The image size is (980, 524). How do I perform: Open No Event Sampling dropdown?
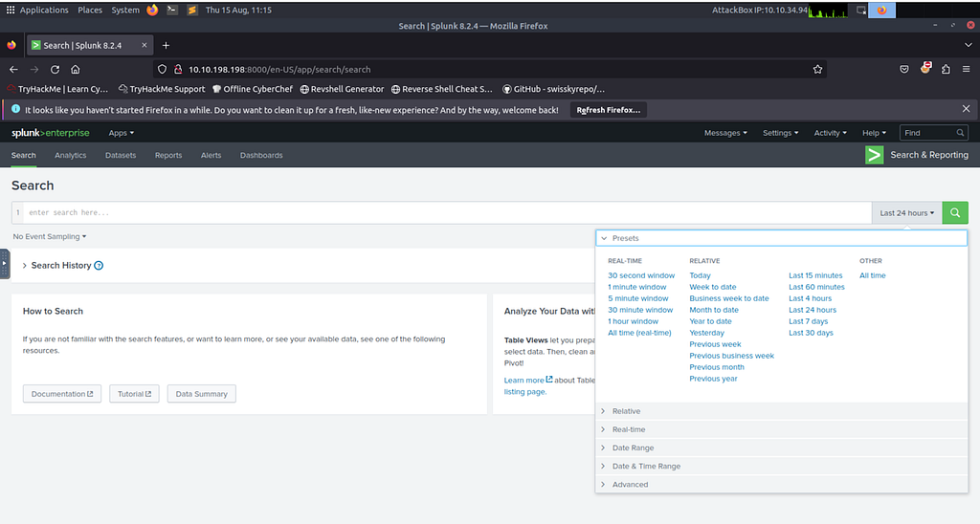[50, 237]
